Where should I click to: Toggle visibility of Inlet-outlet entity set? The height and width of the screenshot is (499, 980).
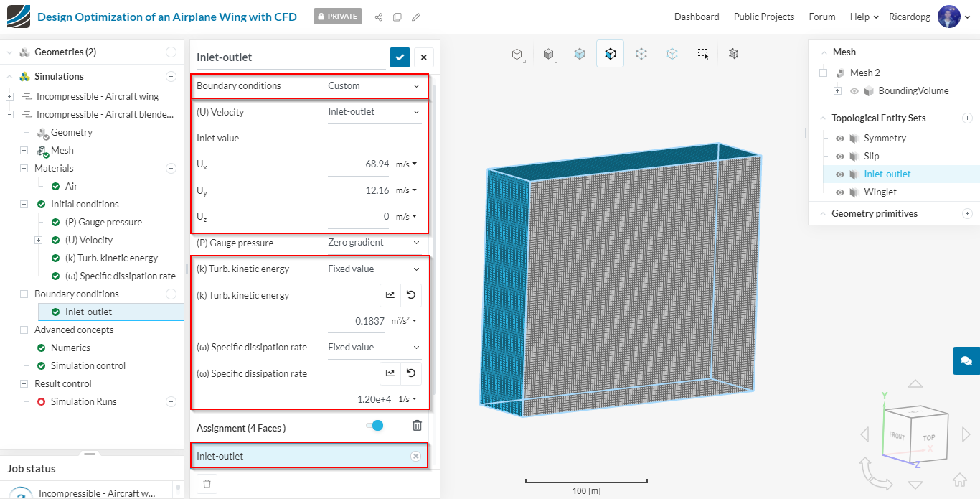point(840,174)
